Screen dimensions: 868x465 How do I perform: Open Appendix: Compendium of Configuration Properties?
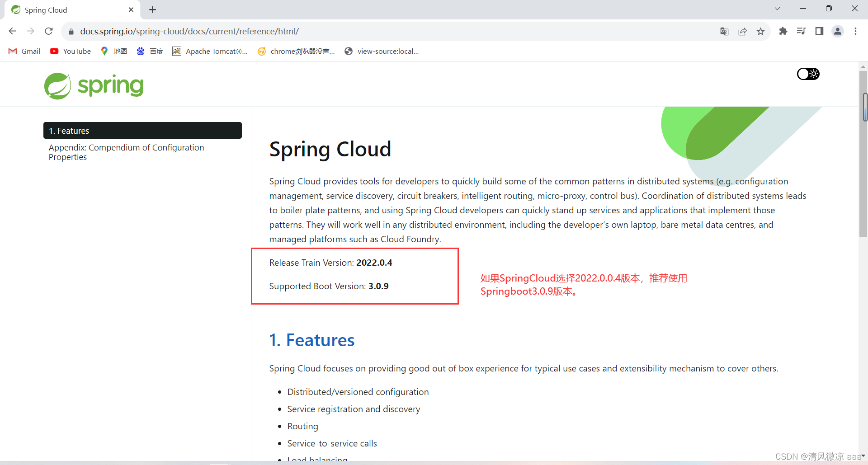pyautogui.click(x=126, y=152)
